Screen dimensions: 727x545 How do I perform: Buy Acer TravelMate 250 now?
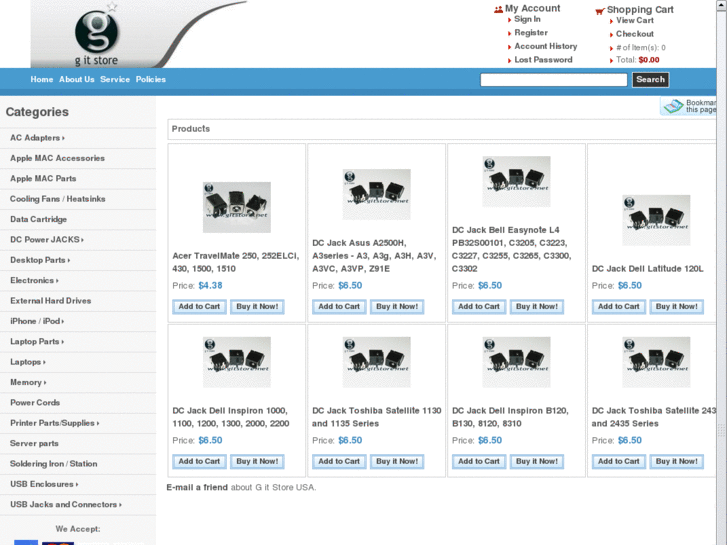257,307
